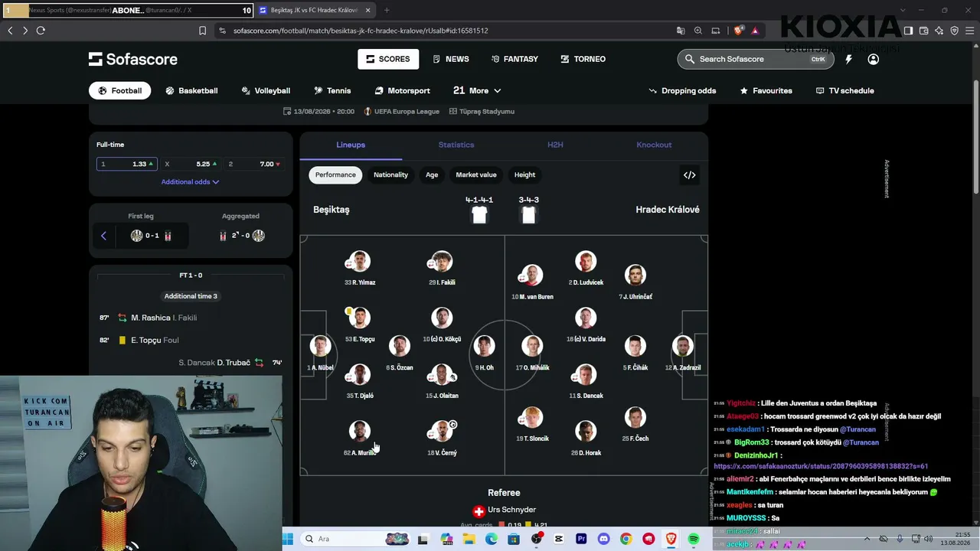Expand Additional odds
The width and height of the screenshot is (980, 551).
[x=191, y=182]
